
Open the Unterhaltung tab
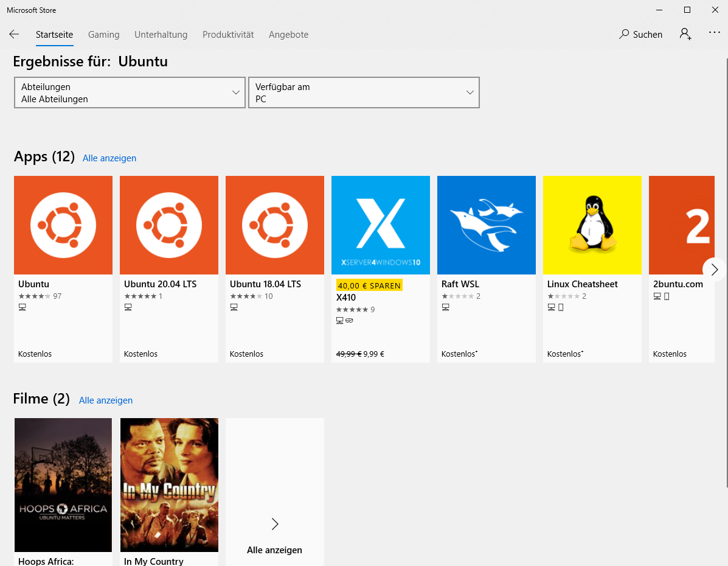(x=161, y=35)
